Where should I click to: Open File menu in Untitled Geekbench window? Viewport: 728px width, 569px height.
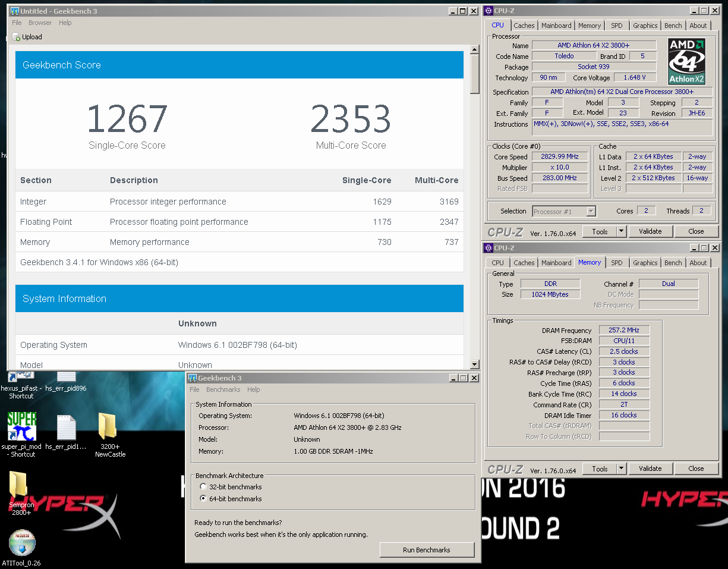point(17,23)
